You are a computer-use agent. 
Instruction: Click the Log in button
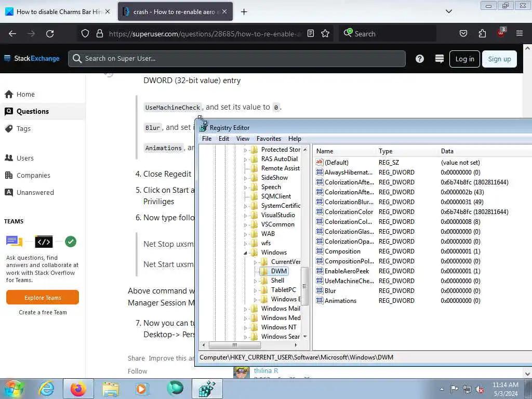click(464, 59)
